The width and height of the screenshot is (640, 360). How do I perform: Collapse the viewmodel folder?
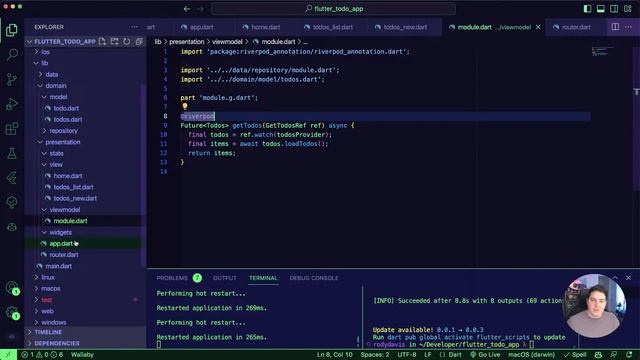[64, 209]
